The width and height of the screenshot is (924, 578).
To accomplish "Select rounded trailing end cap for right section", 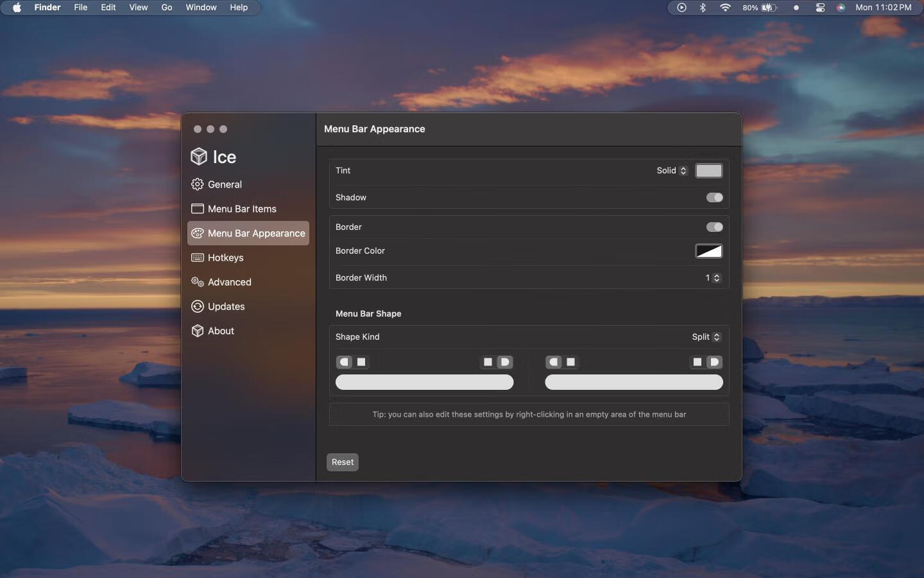I will pyautogui.click(x=714, y=362).
